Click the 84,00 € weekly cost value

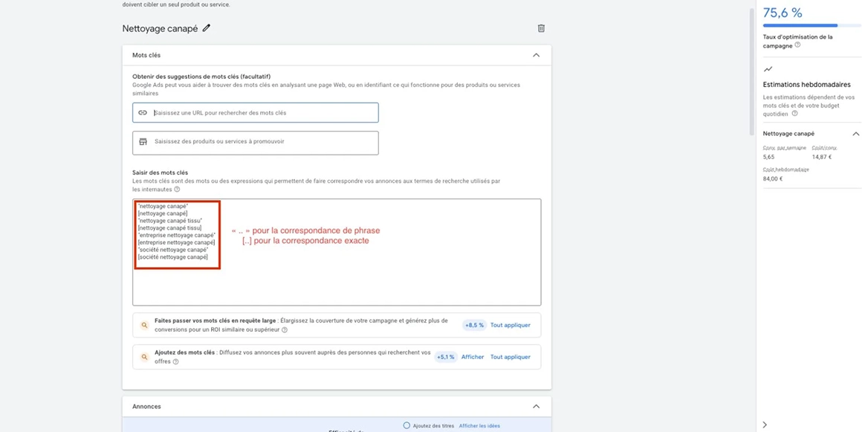tap(773, 179)
